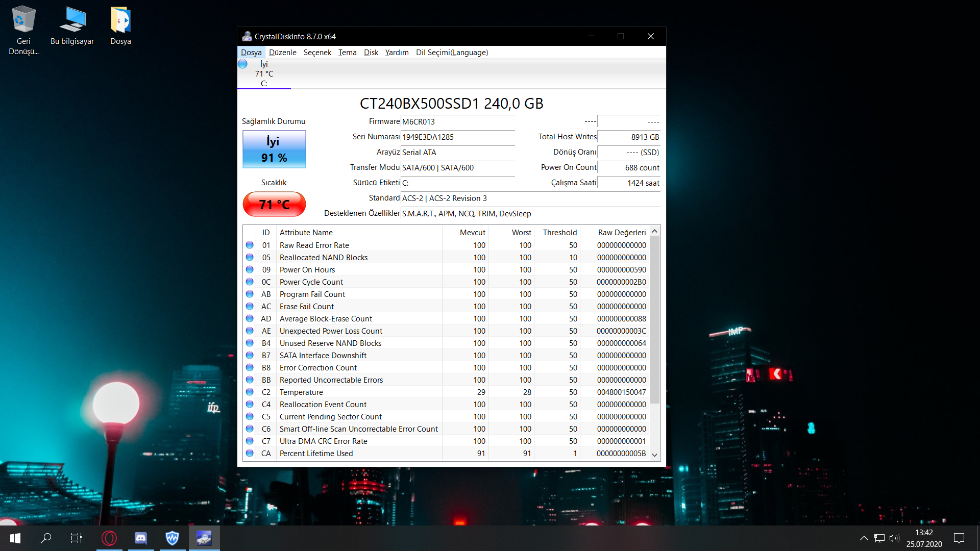980x551 pixels.
Task: Click the blue status orb beside the C: drive
Action: [x=243, y=64]
